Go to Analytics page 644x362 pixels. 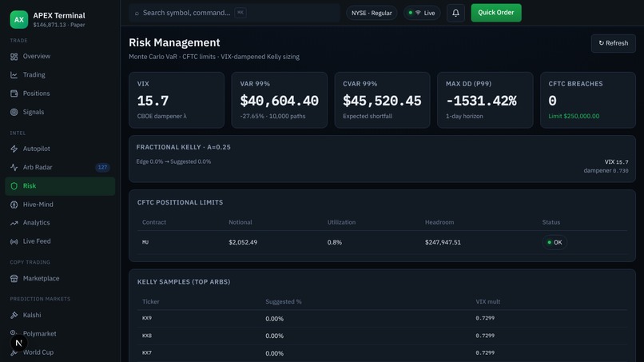pos(60,223)
